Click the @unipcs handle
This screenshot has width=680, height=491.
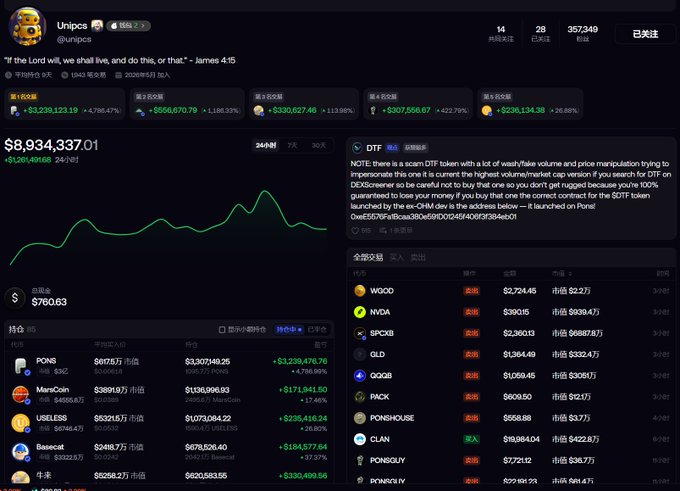[74, 39]
